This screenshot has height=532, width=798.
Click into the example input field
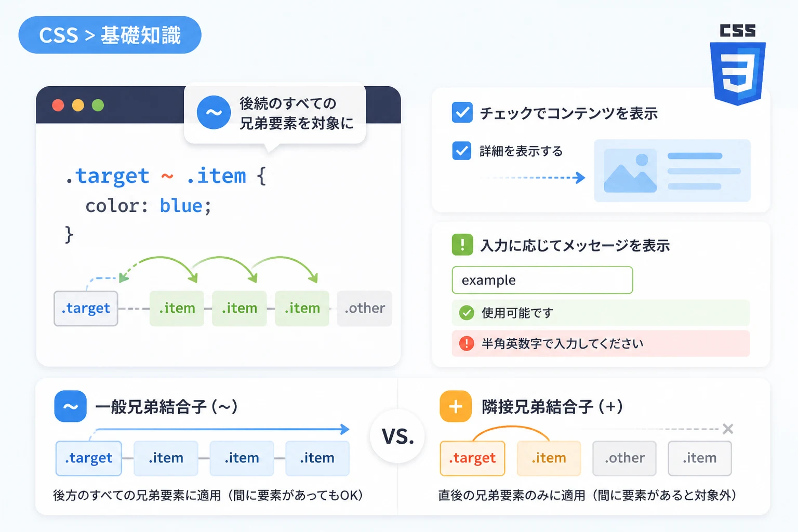542,280
